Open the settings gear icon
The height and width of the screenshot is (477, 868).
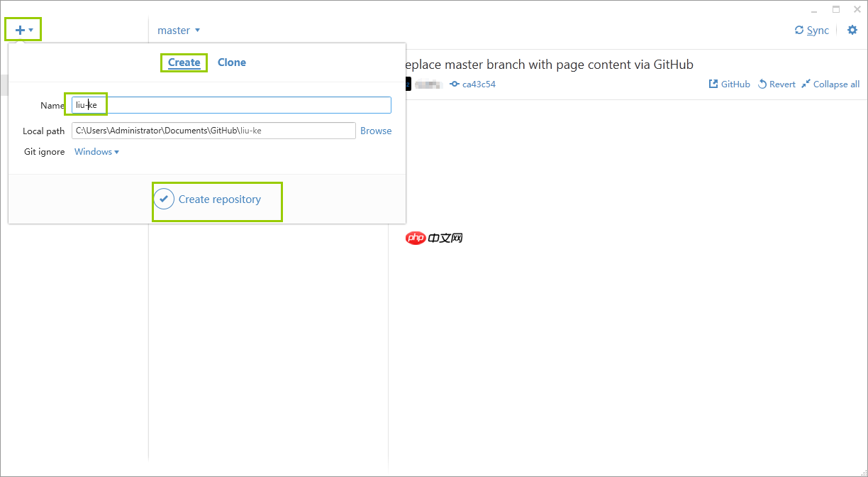(x=852, y=30)
